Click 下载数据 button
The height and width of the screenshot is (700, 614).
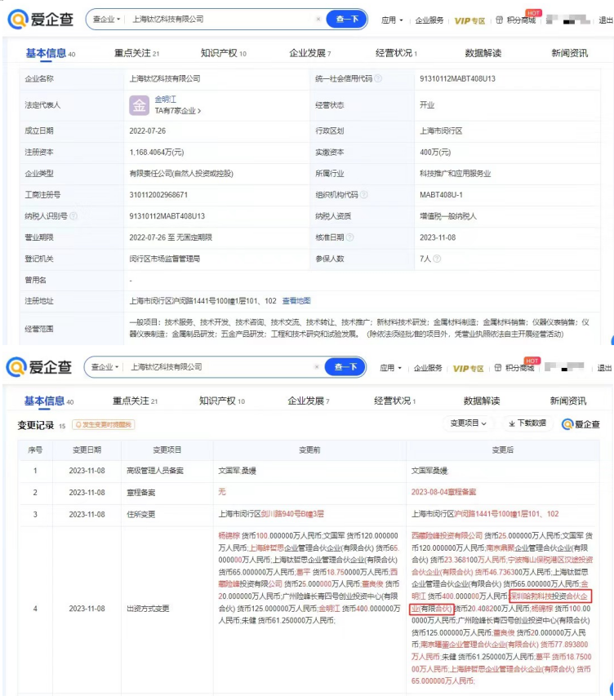click(527, 423)
